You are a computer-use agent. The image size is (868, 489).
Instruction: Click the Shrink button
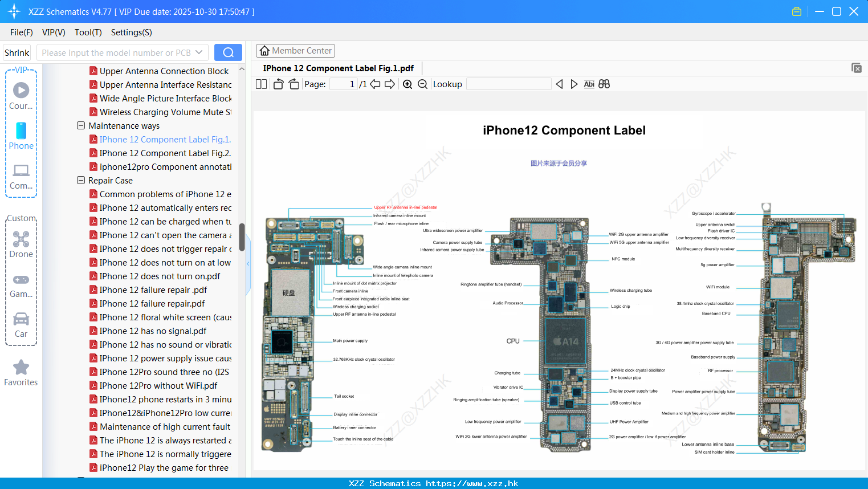[x=17, y=52]
